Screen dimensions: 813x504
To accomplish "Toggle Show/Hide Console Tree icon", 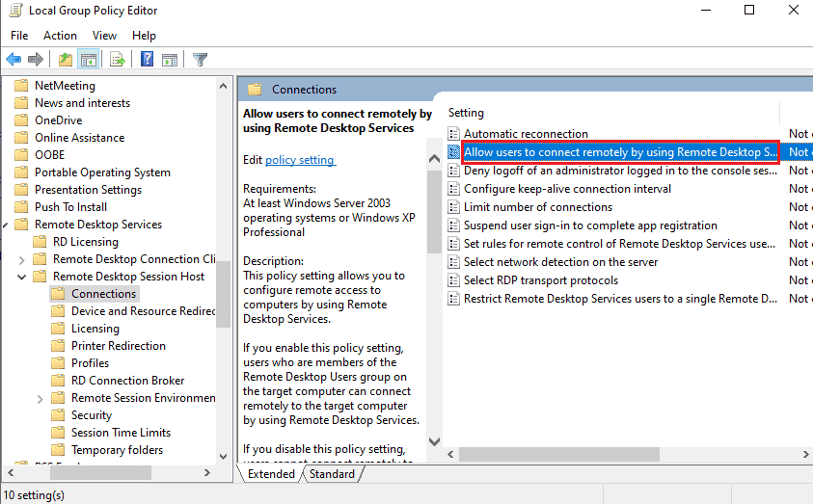I will tap(89, 60).
